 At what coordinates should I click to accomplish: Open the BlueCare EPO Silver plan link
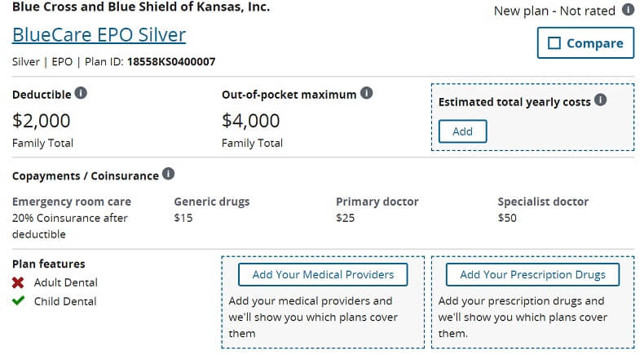point(99,35)
